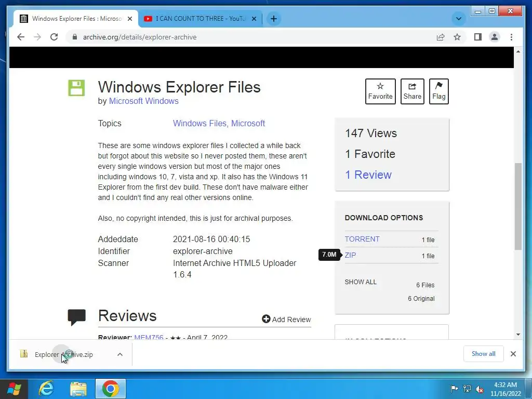The image size is (532, 399).
Task: Download the ZIP file
Action: coord(351,255)
